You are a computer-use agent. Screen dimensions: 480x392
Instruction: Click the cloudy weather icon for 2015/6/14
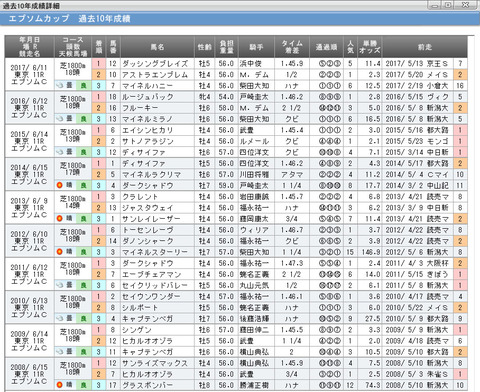point(60,152)
